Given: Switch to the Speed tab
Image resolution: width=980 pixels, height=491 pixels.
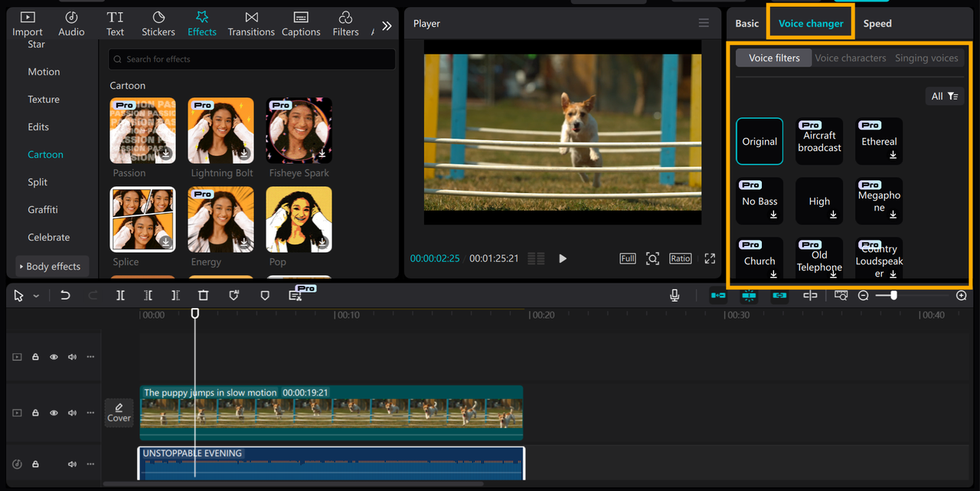Looking at the screenshot, I should pos(877,24).
